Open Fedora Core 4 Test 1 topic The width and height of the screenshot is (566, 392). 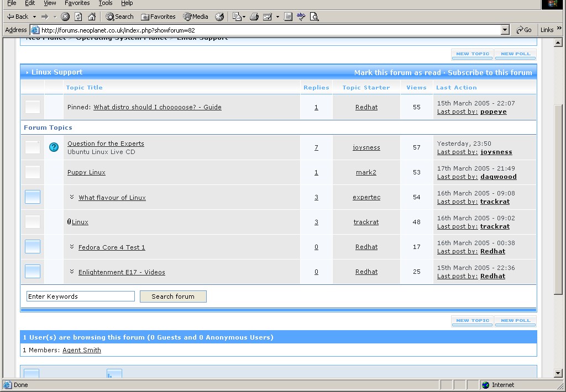click(x=112, y=247)
